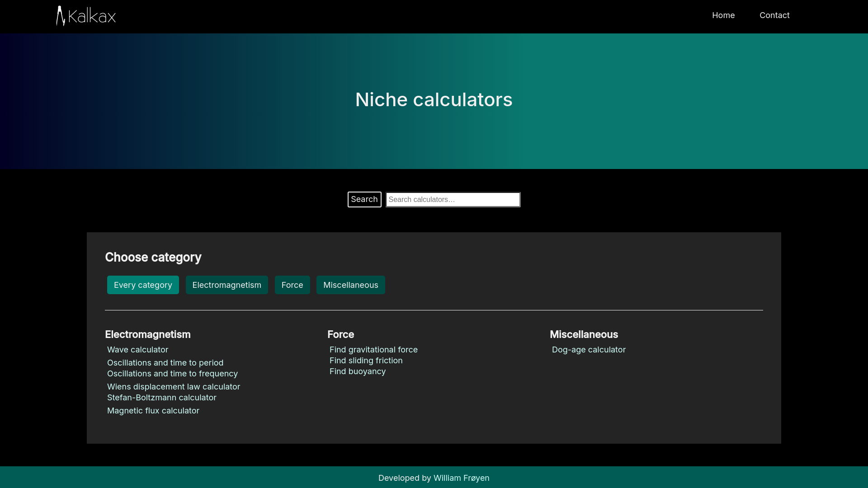Filter by Electromagnetism category button
The height and width of the screenshot is (488, 868).
click(x=227, y=285)
